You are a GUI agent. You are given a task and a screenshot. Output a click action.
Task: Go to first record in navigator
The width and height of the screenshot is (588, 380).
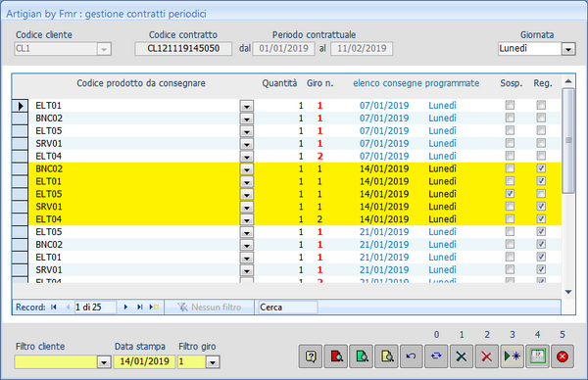coord(54,307)
